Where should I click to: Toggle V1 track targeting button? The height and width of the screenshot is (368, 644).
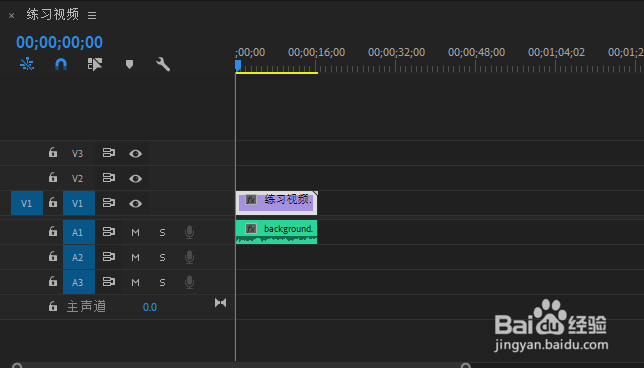78,203
